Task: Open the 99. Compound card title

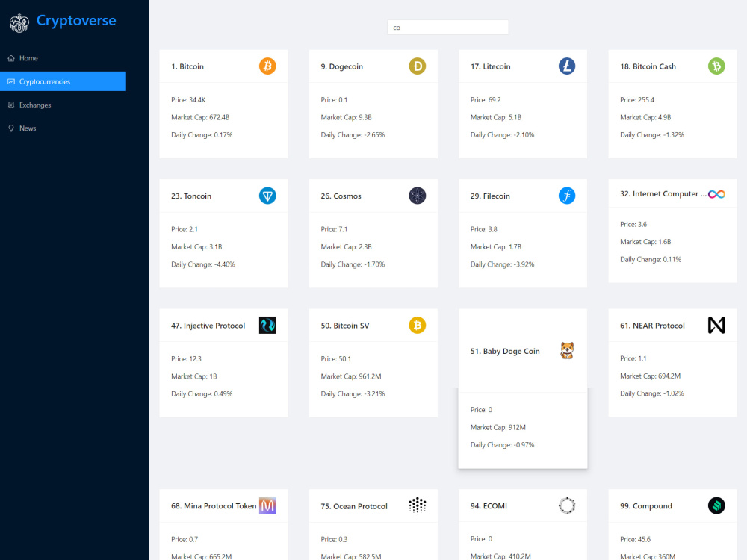Action: (x=646, y=506)
